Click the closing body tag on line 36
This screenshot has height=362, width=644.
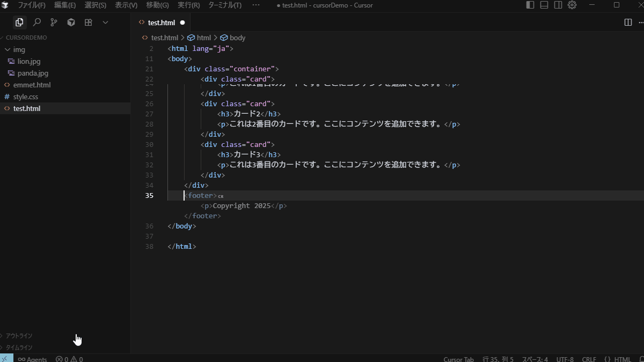click(x=182, y=226)
